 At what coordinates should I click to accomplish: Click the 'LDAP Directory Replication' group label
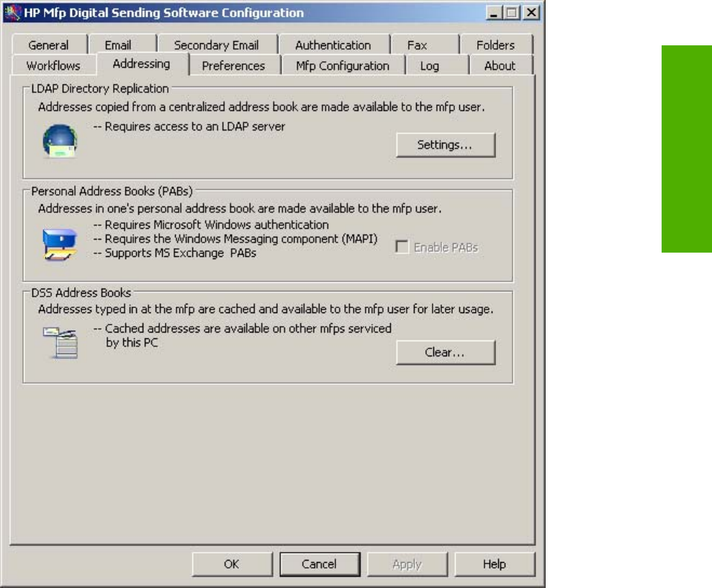(x=100, y=89)
